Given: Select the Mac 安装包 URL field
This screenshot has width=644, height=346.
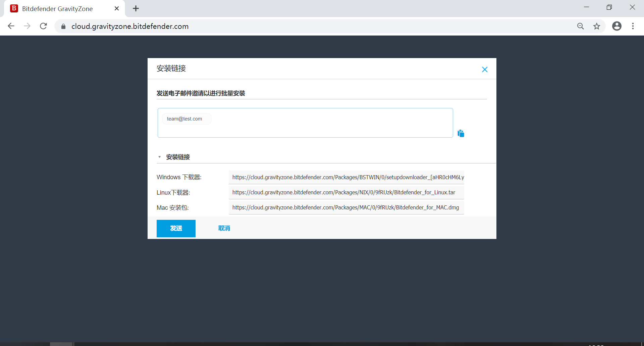Looking at the screenshot, I should click(x=346, y=207).
